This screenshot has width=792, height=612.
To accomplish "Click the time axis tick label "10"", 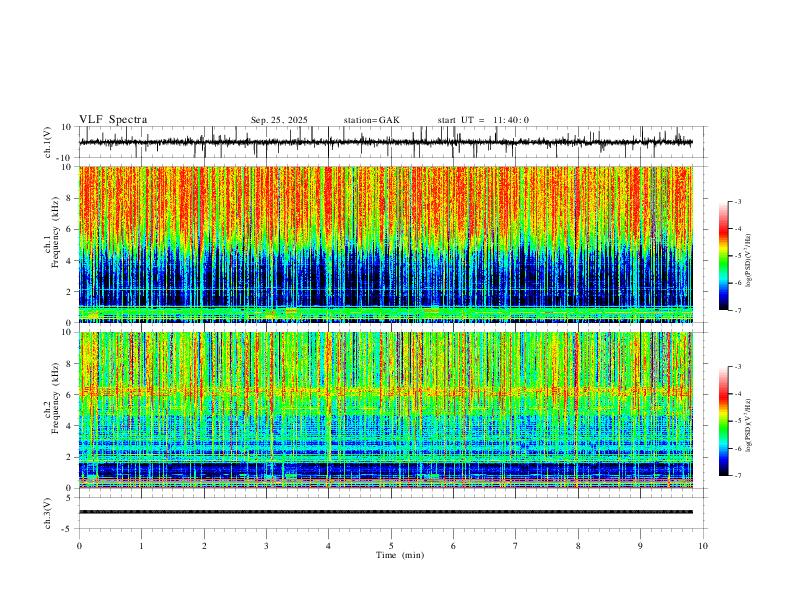I will click(703, 546).
